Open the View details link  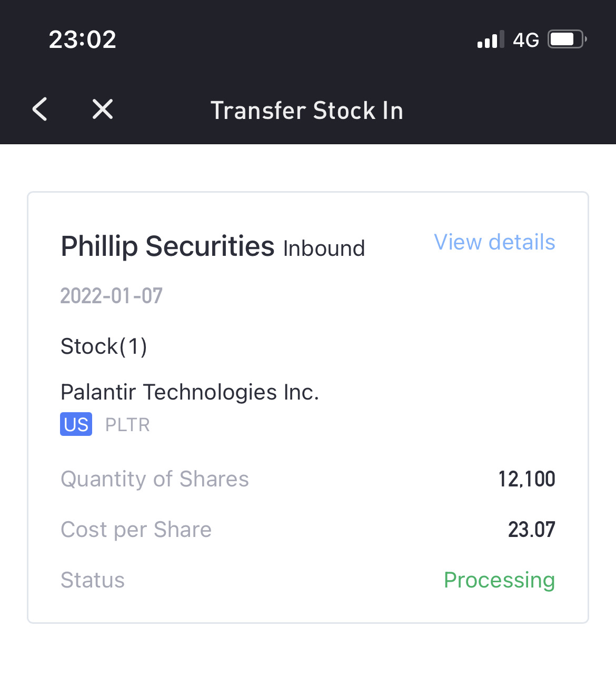pyautogui.click(x=494, y=242)
